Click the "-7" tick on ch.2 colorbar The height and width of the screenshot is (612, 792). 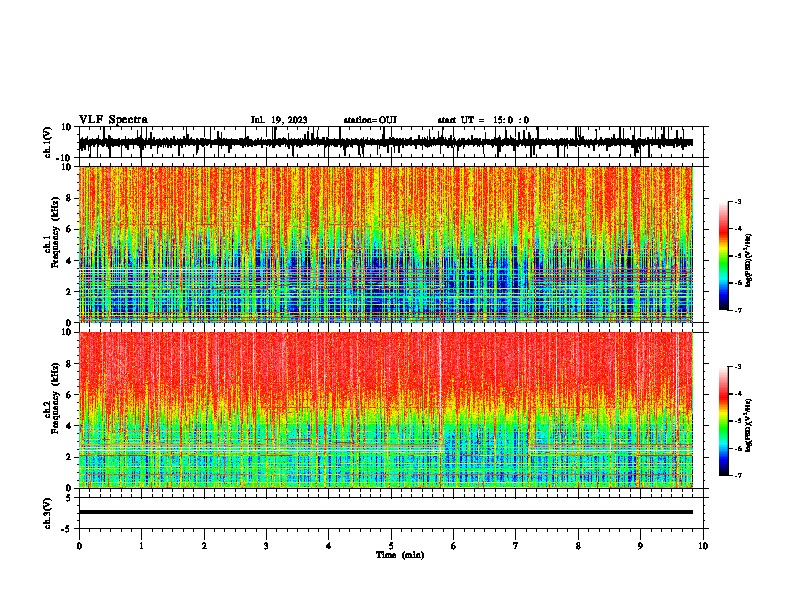[x=738, y=475]
